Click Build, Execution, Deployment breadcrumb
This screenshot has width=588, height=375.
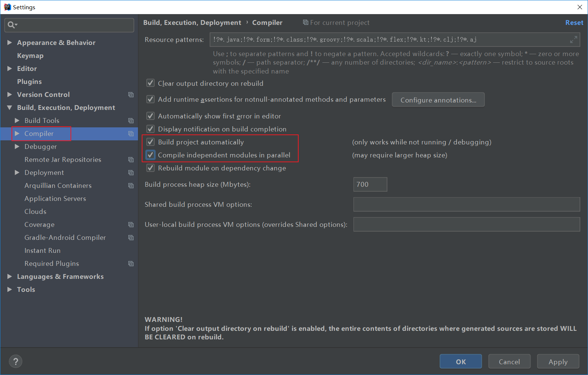pyautogui.click(x=192, y=23)
